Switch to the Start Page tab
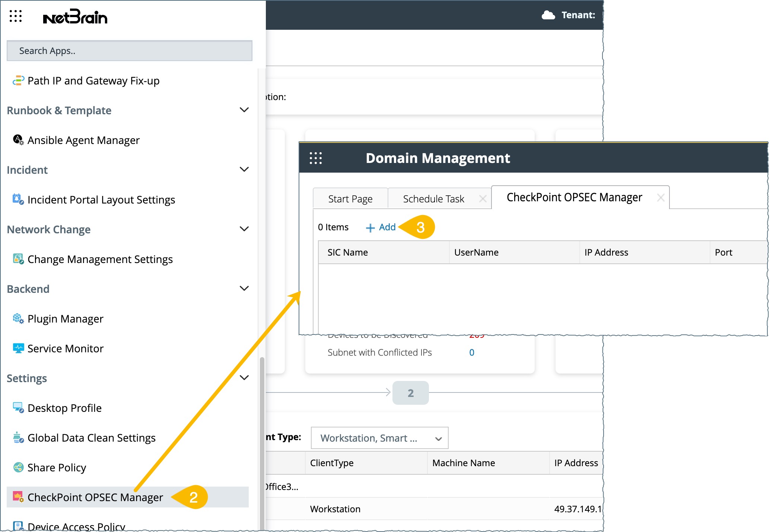 click(350, 199)
